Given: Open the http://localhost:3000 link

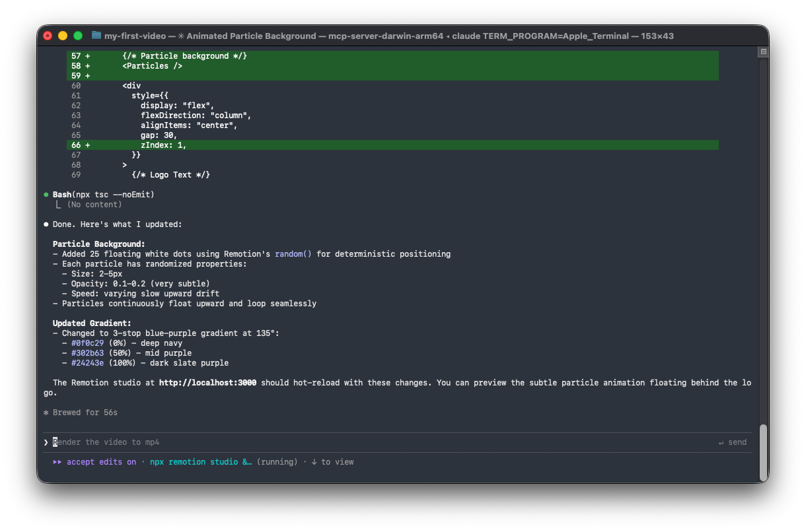Looking at the screenshot, I should pos(207,383).
